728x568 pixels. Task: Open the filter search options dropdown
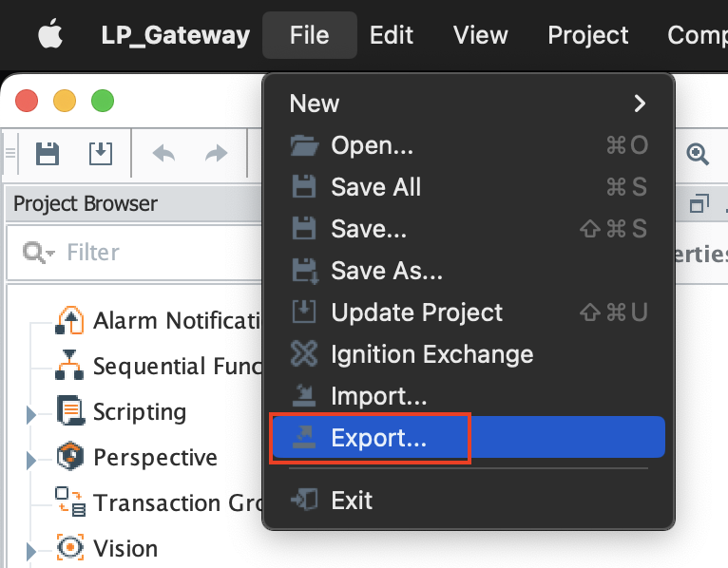click(39, 253)
